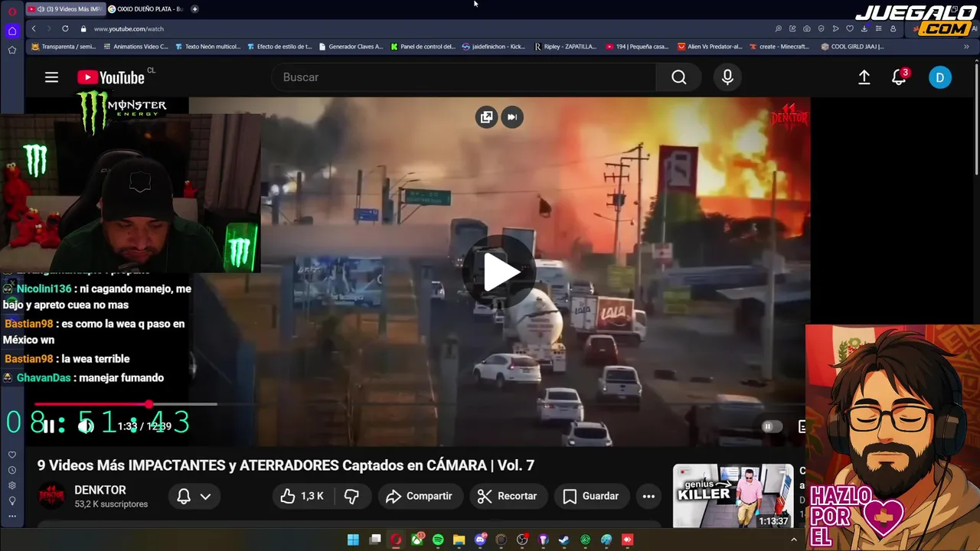The width and height of the screenshot is (980, 551).
Task: Open the DENKTOR channel name link
Action: click(x=100, y=490)
